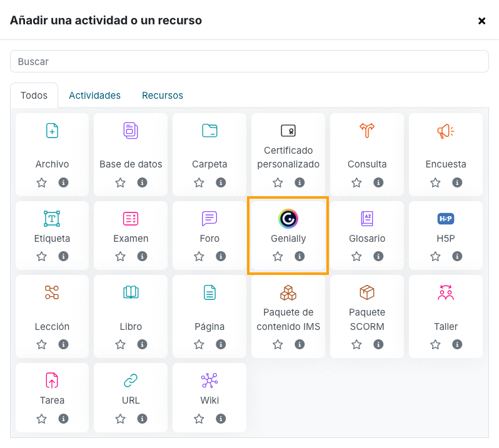Choose the Taller workshop icon
The height and width of the screenshot is (448, 499).
(x=445, y=292)
